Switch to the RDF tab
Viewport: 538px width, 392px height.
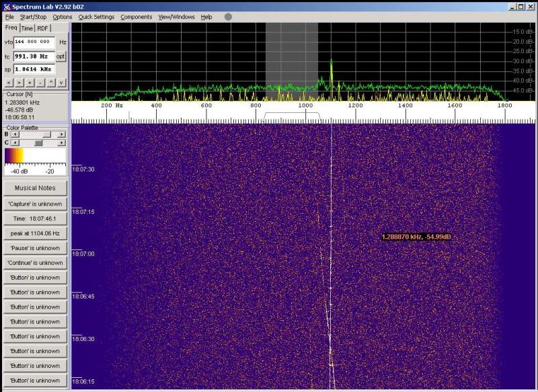tap(42, 28)
